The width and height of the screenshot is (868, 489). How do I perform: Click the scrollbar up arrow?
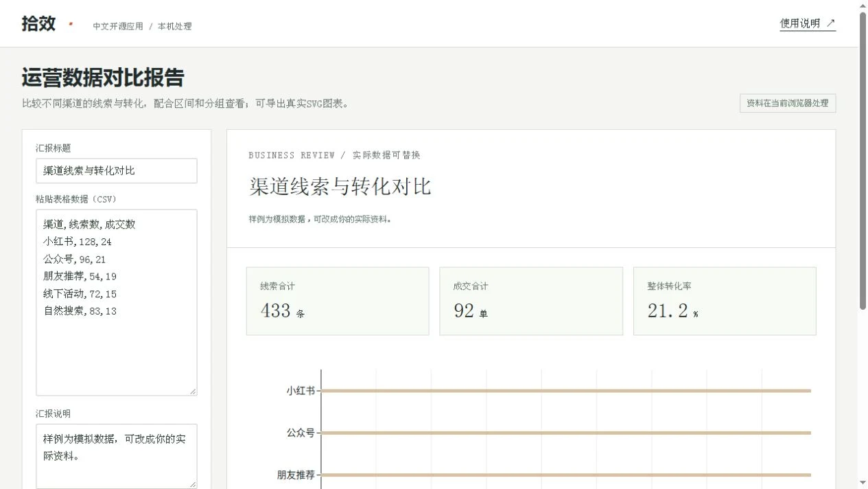[x=863, y=5]
